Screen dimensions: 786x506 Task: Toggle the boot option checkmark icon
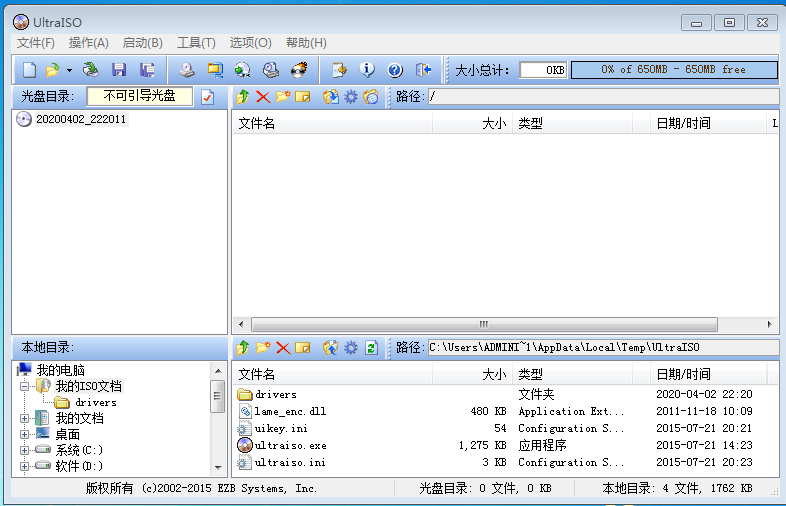[207, 97]
